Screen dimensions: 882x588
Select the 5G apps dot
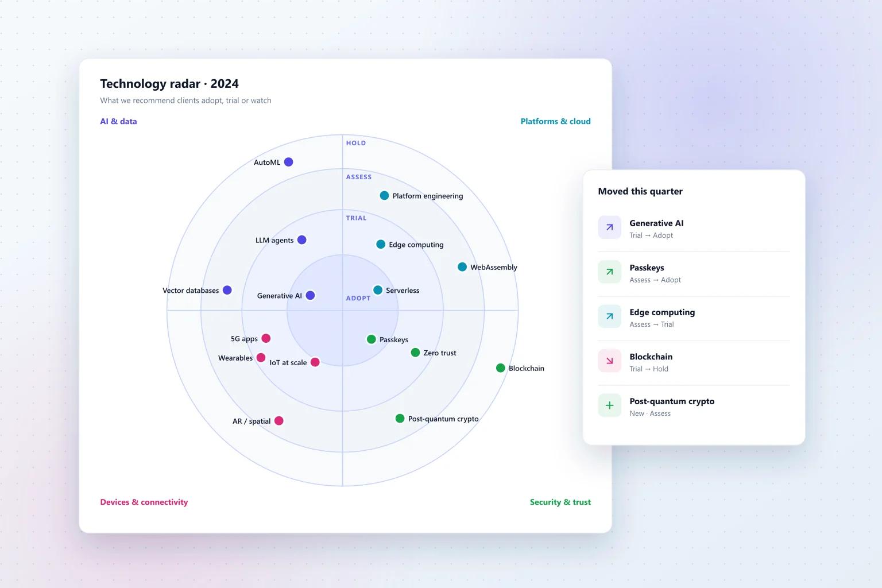click(266, 338)
